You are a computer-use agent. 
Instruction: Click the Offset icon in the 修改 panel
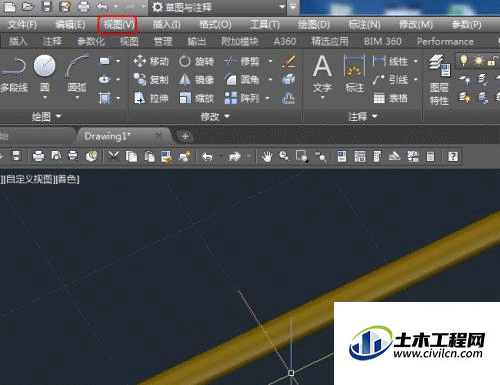pyautogui.click(x=289, y=98)
